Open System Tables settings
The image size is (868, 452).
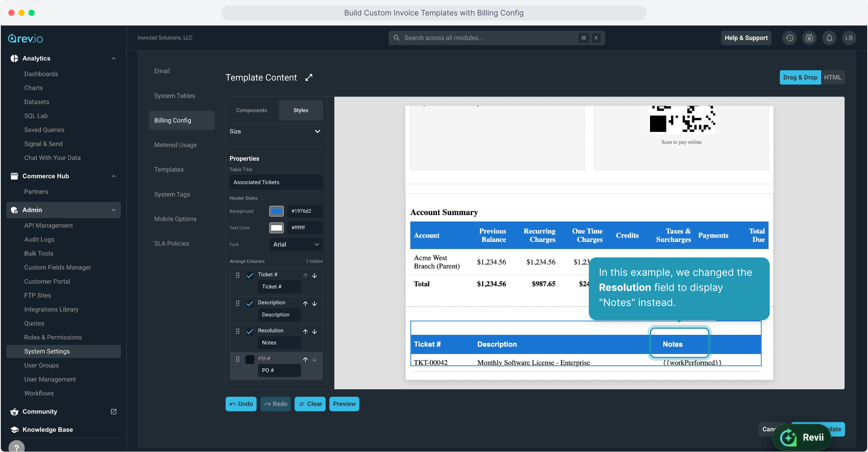(x=175, y=96)
